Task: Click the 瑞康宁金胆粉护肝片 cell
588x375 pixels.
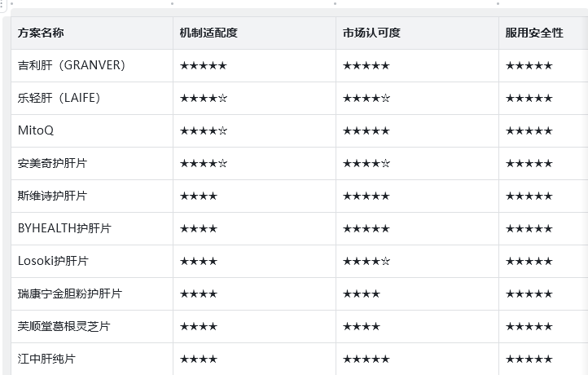Action: (x=70, y=293)
